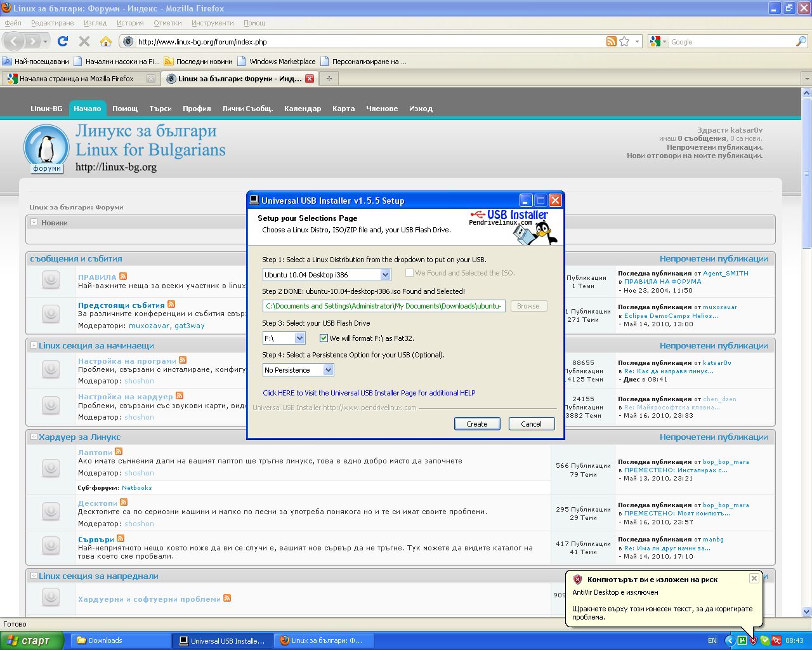
Task: Switch to the Downloads taskbar window
Action: 121,640
